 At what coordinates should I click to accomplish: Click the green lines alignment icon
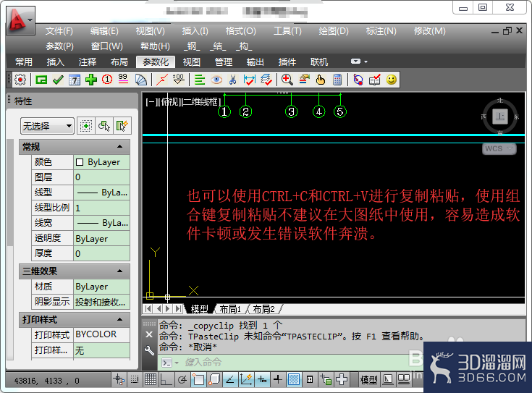tap(200, 80)
